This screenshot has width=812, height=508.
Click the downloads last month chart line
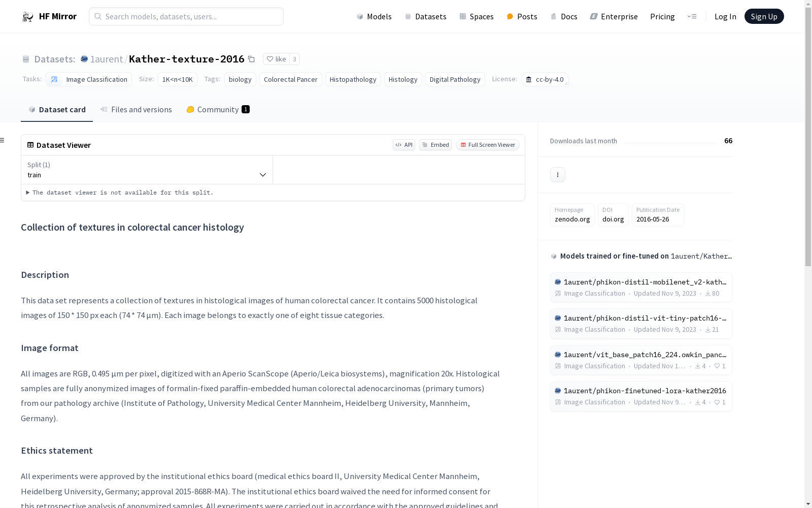pos(670,142)
